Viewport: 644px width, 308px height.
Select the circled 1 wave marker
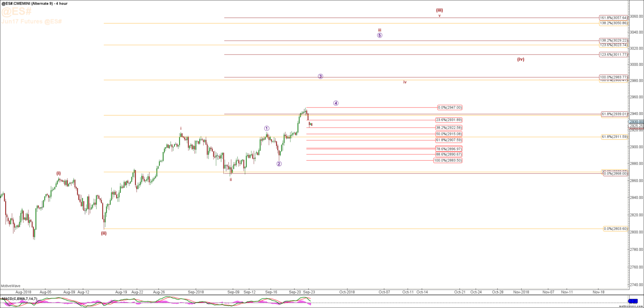coord(267,128)
